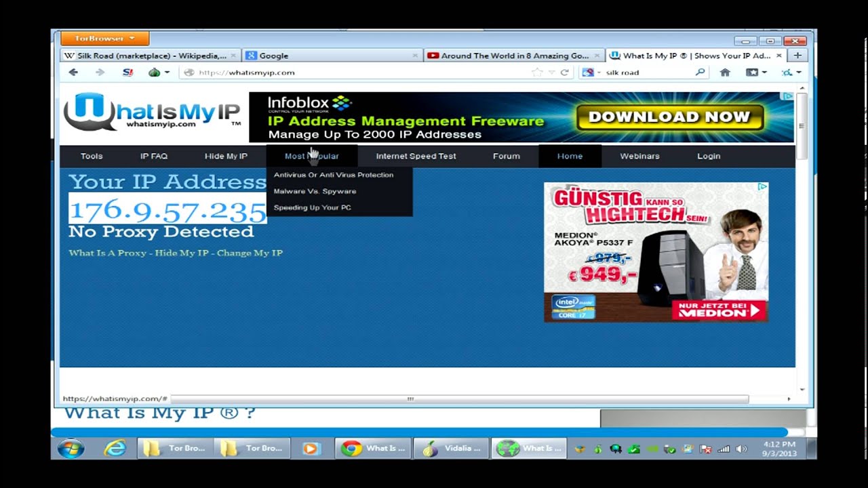Switch to the Silk Road Wikipedia tab
The height and width of the screenshot is (488, 868).
[x=151, y=56]
